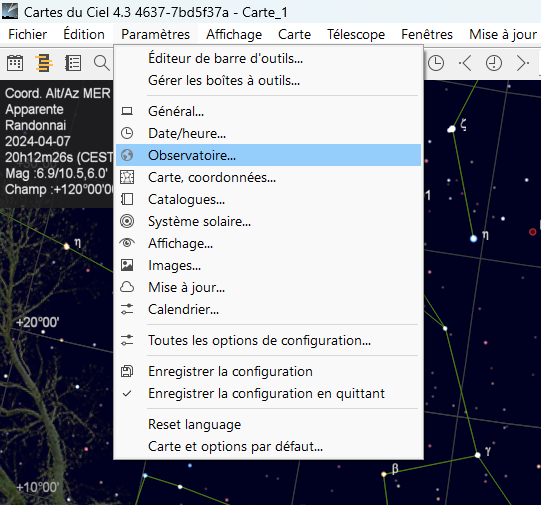The height and width of the screenshot is (505, 541).
Task: Click the clock icon beside Date/heure
Action: [127, 133]
